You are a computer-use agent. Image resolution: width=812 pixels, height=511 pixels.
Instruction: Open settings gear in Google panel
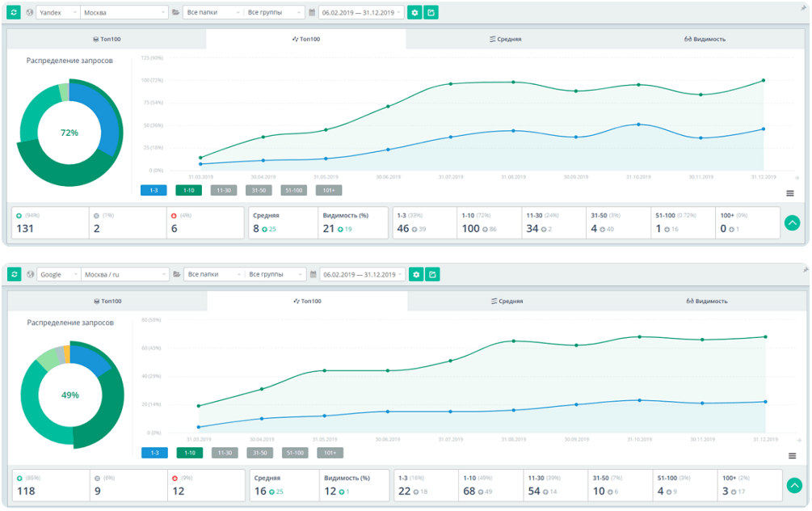pos(416,274)
